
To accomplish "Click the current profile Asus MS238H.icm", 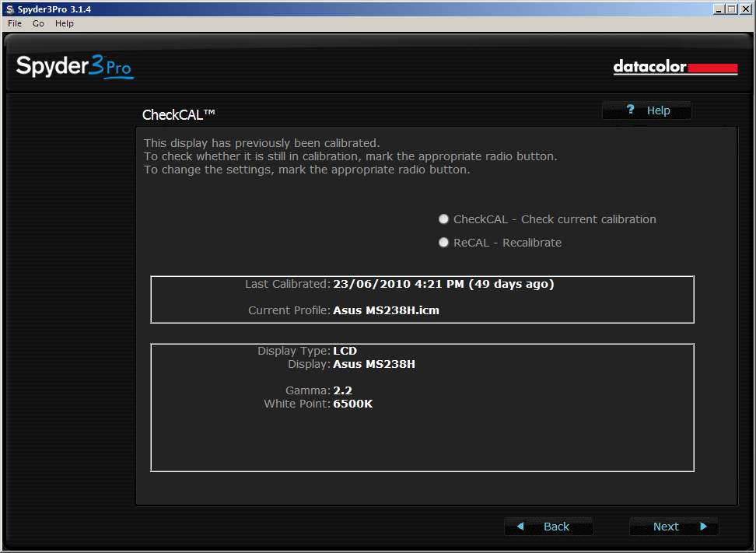I will [387, 310].
